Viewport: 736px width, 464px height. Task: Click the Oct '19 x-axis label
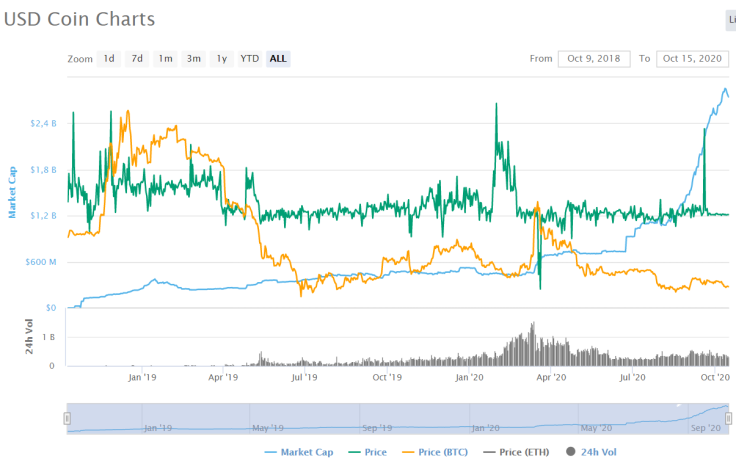(387, 377)
